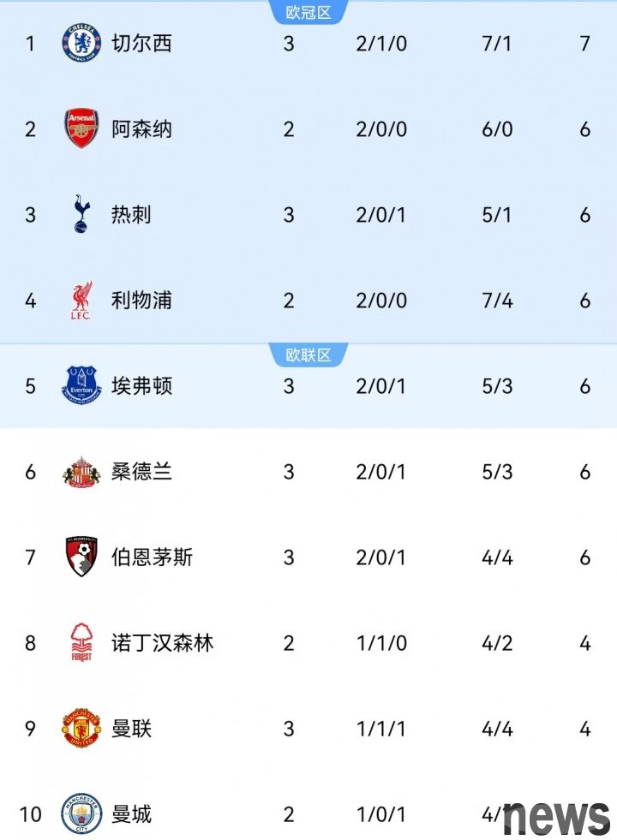Click Liverpool's 7/4 goals figure
Screen dimensions: 617x840
[x=497, y=301]
